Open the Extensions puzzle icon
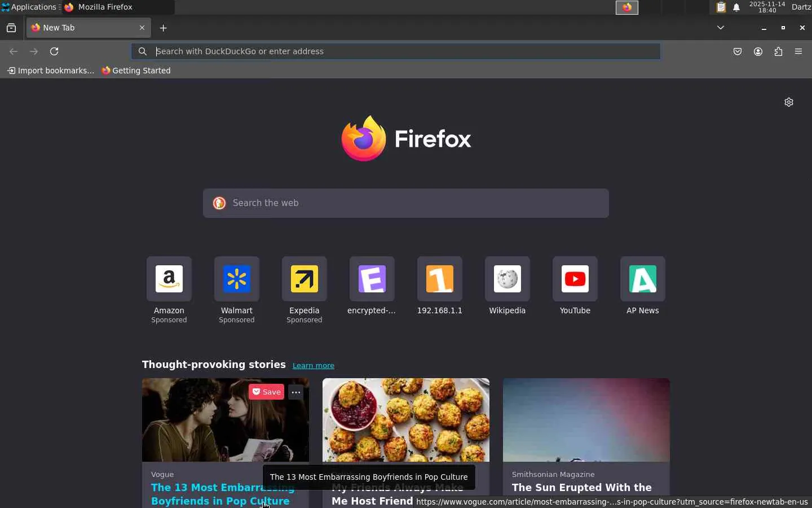 [778, 51]
